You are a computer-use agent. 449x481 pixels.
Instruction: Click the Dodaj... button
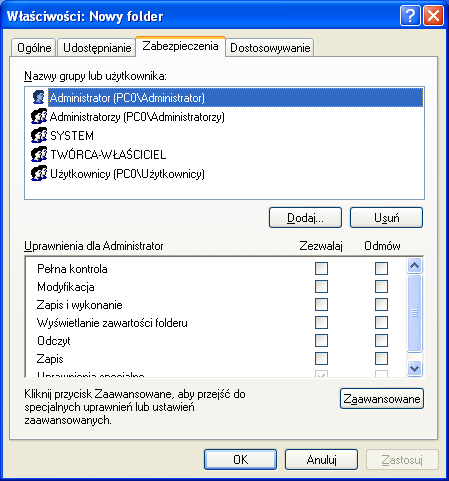pyautogui.click(x=305, y=218)
